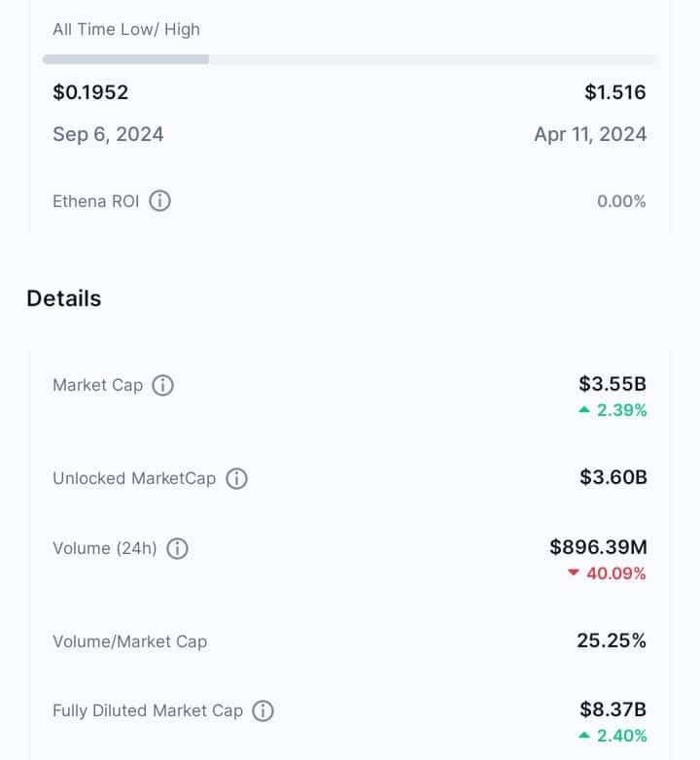Click the All Time Low/High progress bar
Image resolution: width=700 pixels, height=760 pixels.
tap(350, 59)
